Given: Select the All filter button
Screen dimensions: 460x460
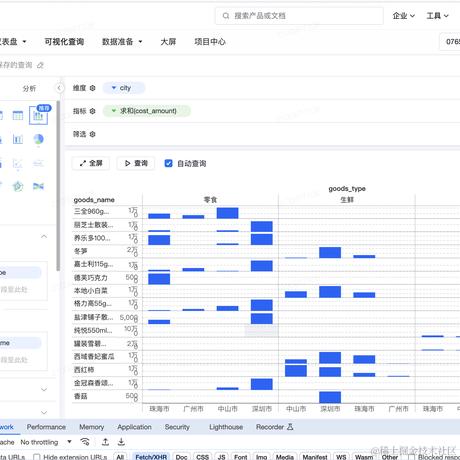Looking at the screenshot, I should tap(120, 457).
